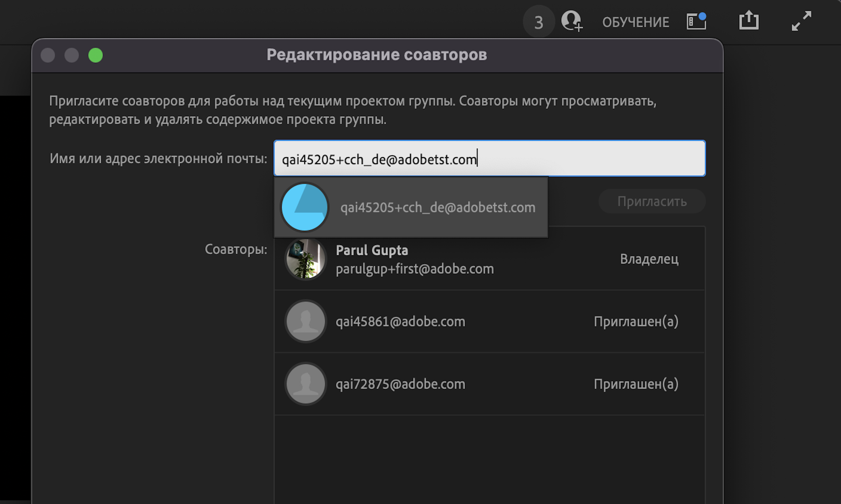Click Приглашен(а) status for qai45861
The height and width of the screenshot is (504, 841).
(636, 321)
